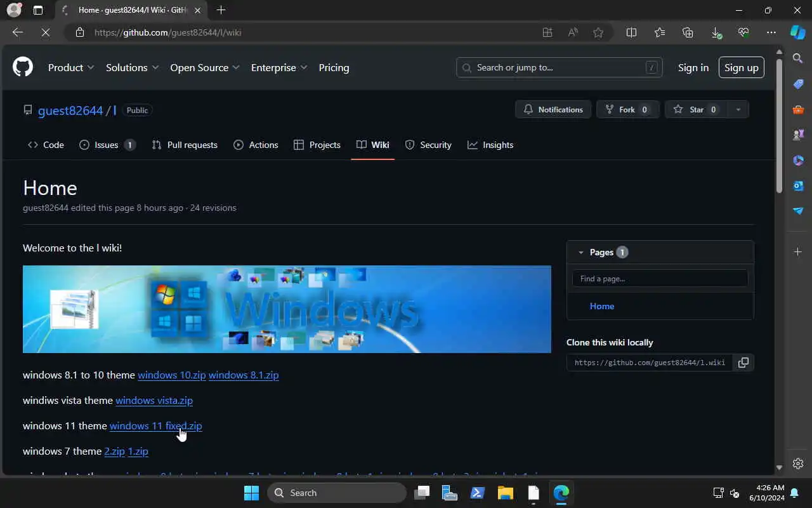View the 24 revisions history
This screenshot has width=812, height=508.
pyautogui.click(x=213, y=208)
